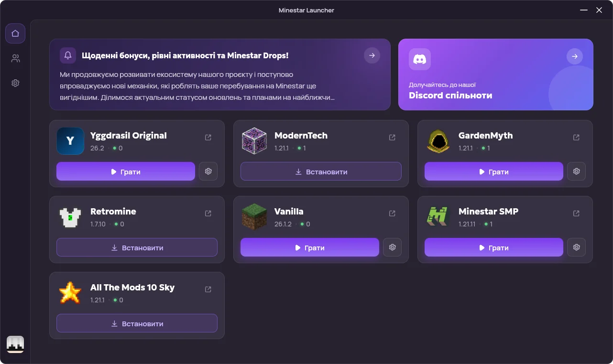The height and width of the screenshot is (364, 613).
Task: Click version 1.7.10 under Retromine
Action: pyautogui.click(x=98, y=224)
